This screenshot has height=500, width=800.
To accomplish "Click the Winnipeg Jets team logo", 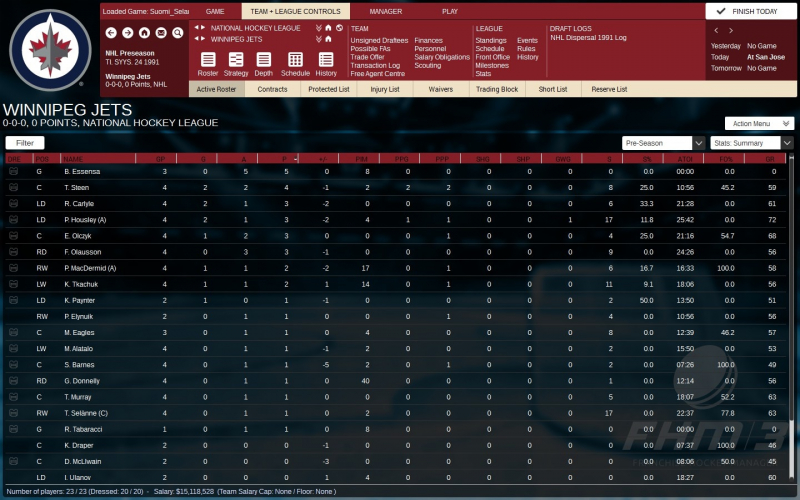I will [50, 49].
